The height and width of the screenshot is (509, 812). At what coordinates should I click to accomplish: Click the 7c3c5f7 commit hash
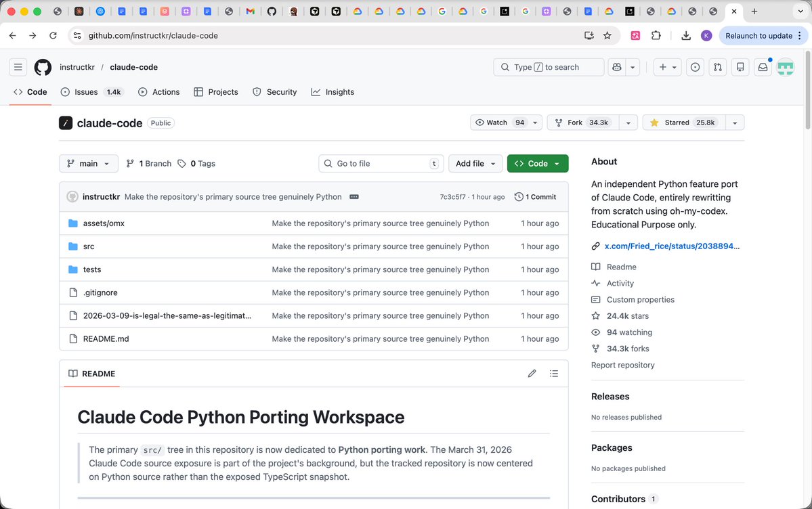[452, 197]
